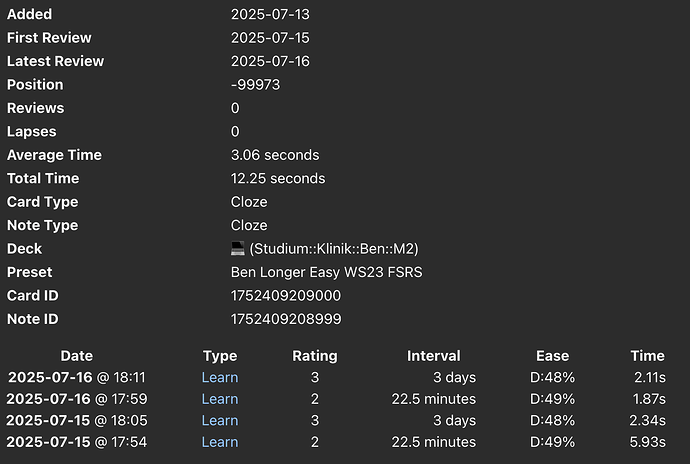The width and height of the screenshot is (690, 464).
Task: Click the 5.93s time in the last row
Action: click(648, 442)
